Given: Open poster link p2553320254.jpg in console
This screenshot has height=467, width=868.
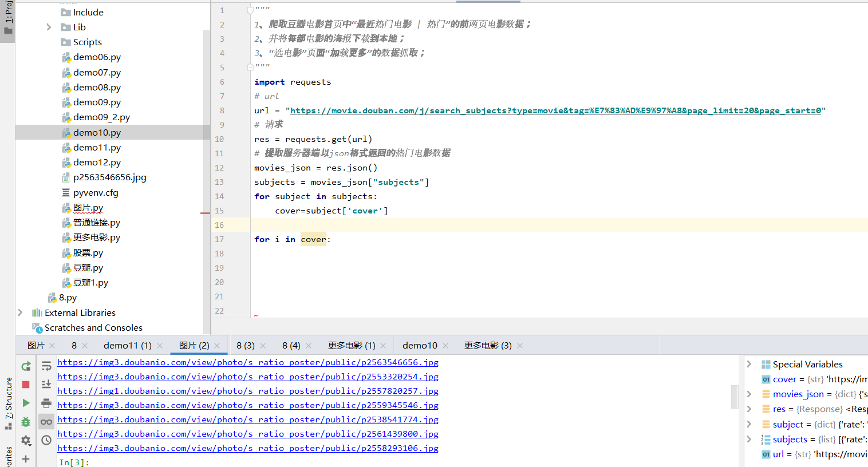Looking at the screenshot, I should point(248,377).
